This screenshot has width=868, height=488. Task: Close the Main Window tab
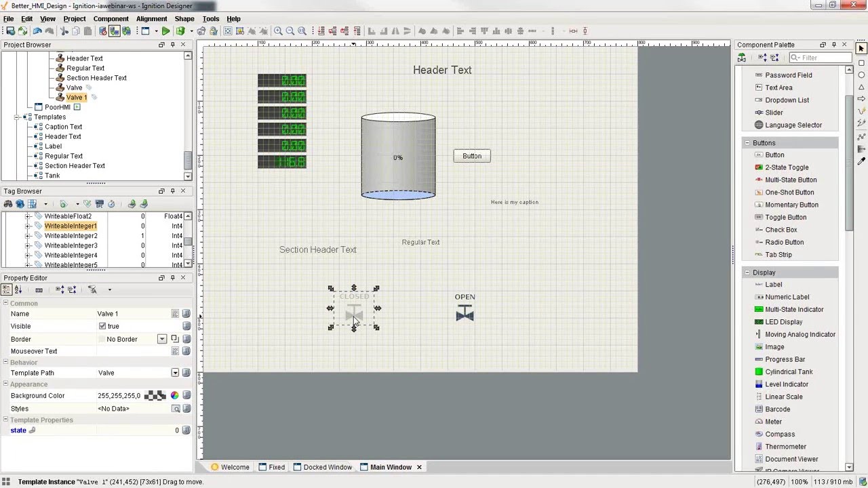pos(419,467)
